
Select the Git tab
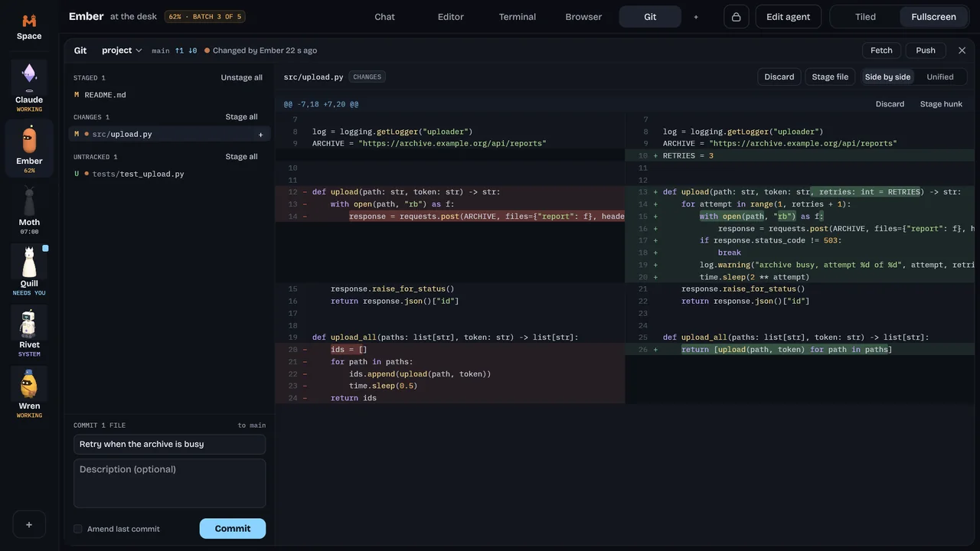click(650, 17)
